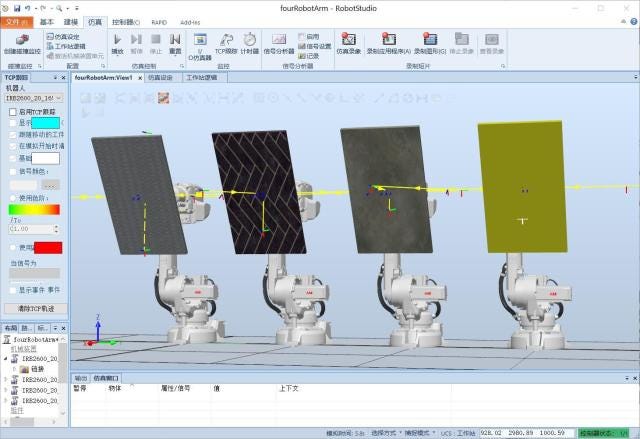Screen dimensions: 640x439
Task: Click Clear TCP Trace (清除TCP轨迹) button
Action: click(x=36, y=308)
